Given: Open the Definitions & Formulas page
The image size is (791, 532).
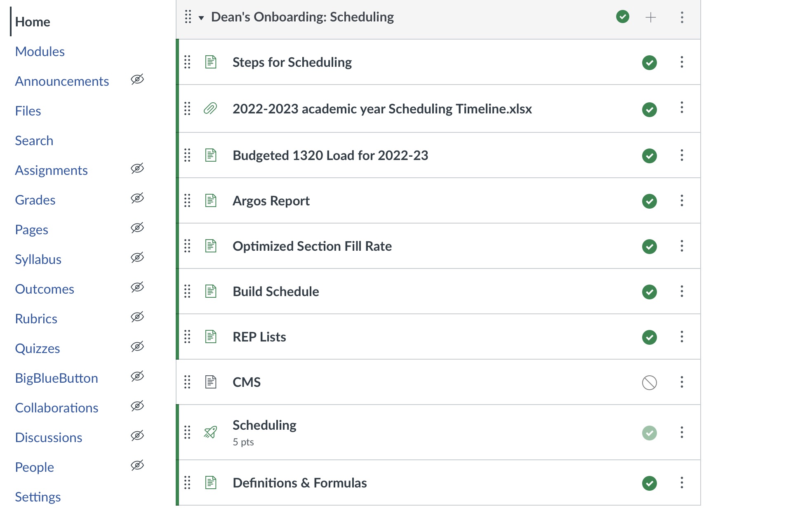Looking at the screenshot, I should [299, 483].
